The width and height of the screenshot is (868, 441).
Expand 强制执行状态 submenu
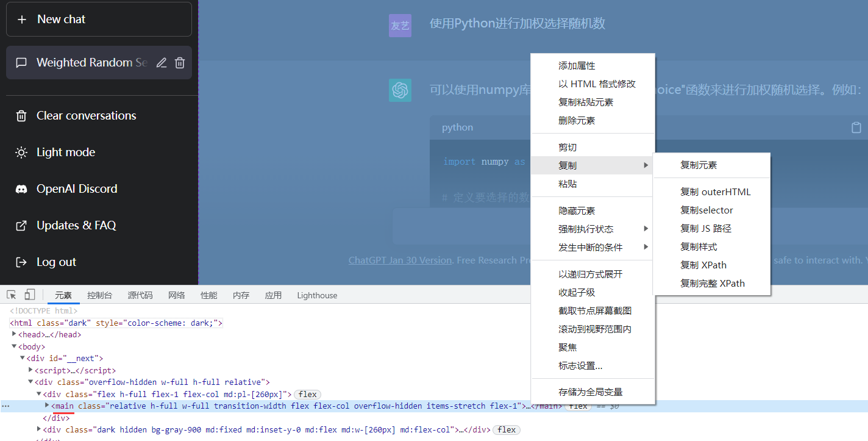593,229
